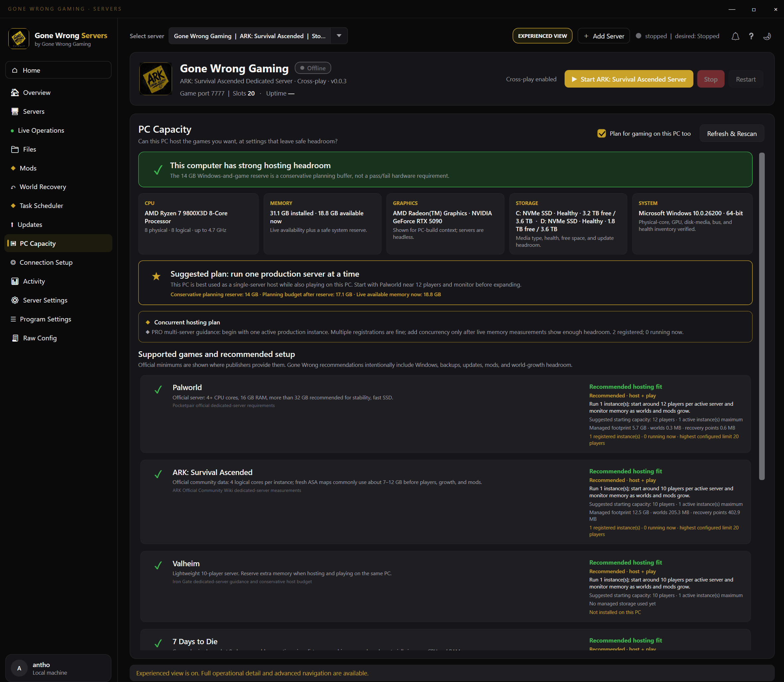Viewport: 784px width, 682px height.
Task: Click the 'Experienced view is on' status message
Action: pyautogui.click(x=253, y=673)
